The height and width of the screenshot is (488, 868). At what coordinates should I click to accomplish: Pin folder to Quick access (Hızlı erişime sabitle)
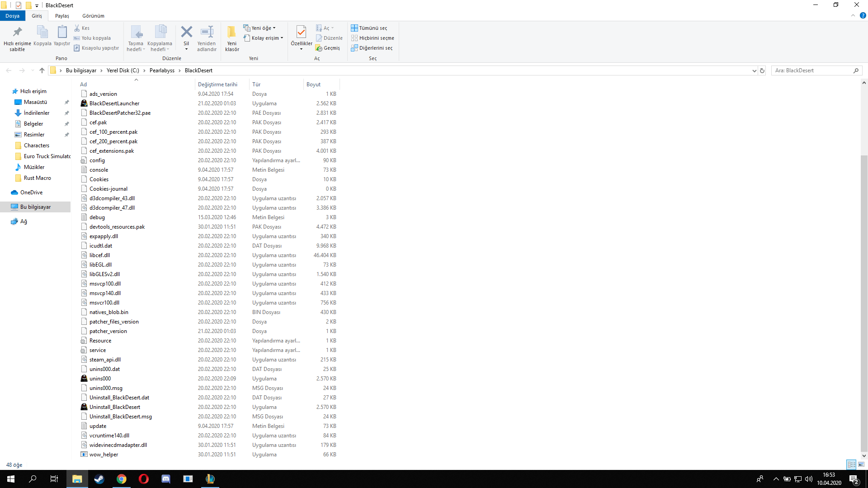tap(17, 38)
